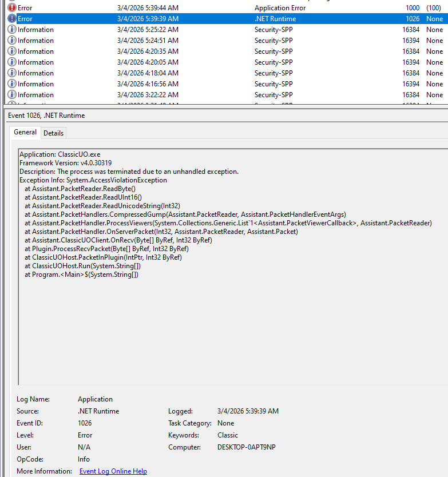Click Task Category value 'None' in properties

click(225, 423)
